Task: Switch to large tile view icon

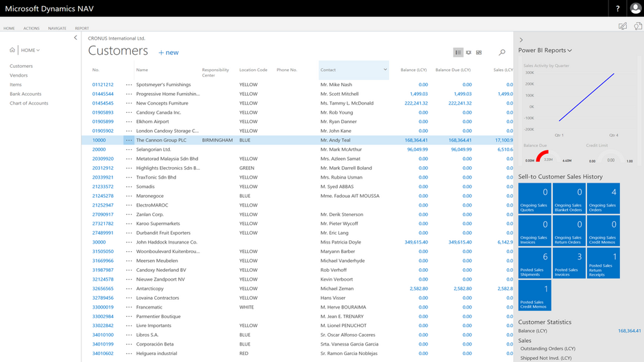Action: (479, 53)
